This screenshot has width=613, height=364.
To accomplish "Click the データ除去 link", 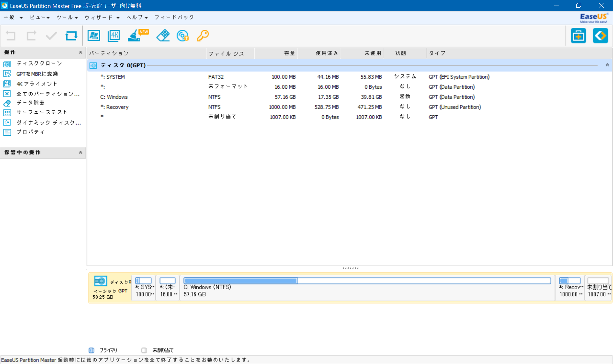I will (31, 102).
